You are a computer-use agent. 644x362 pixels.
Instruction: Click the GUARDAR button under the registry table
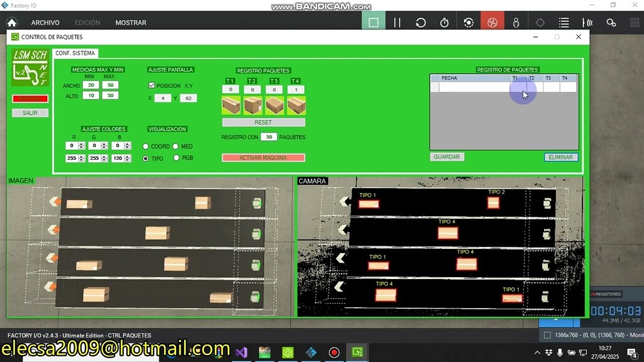[447, 156]
